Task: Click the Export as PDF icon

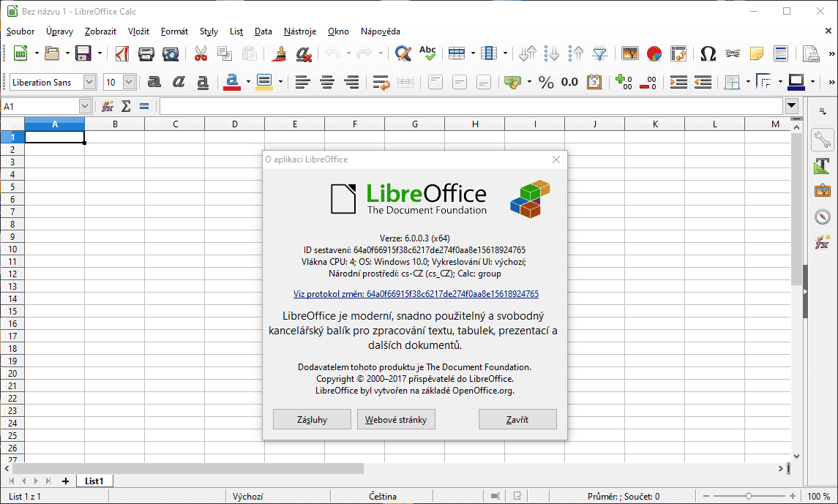Action: coord(123,53)
